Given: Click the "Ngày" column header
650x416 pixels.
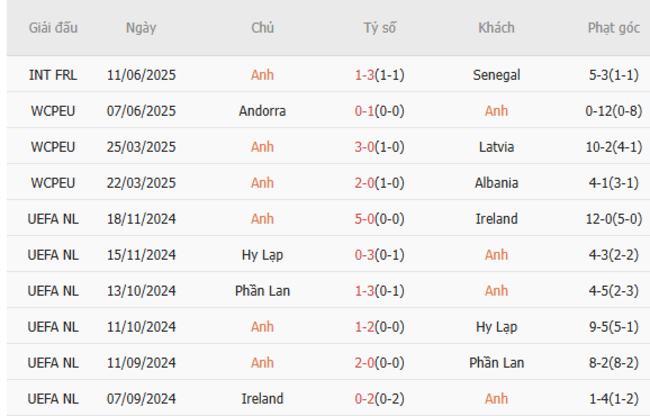Looking at the screenshot, I should click(140, 28).
